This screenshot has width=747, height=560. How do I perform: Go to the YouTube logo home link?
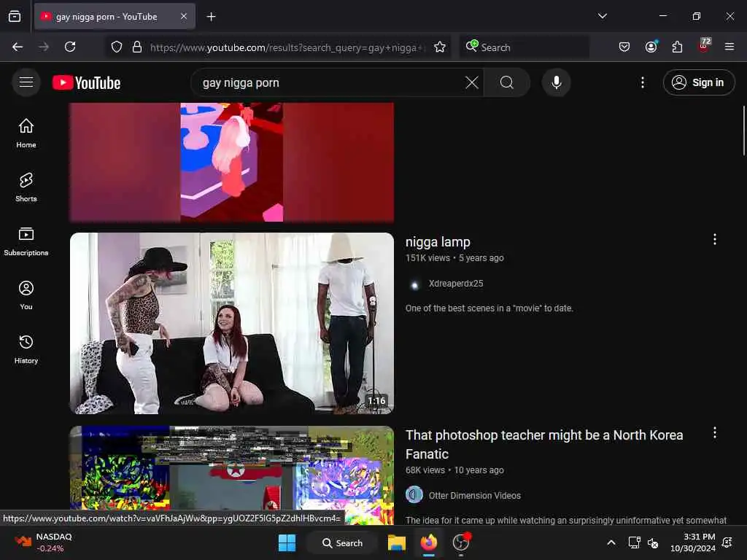click(86, 82)
